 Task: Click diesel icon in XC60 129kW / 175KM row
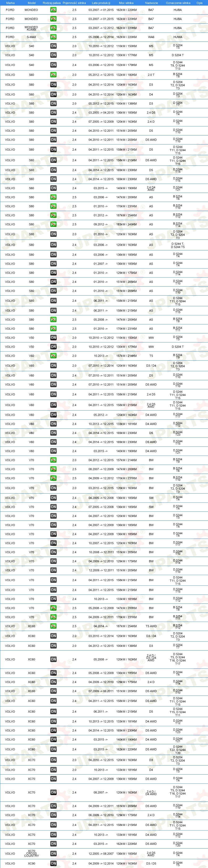[53, 682]
